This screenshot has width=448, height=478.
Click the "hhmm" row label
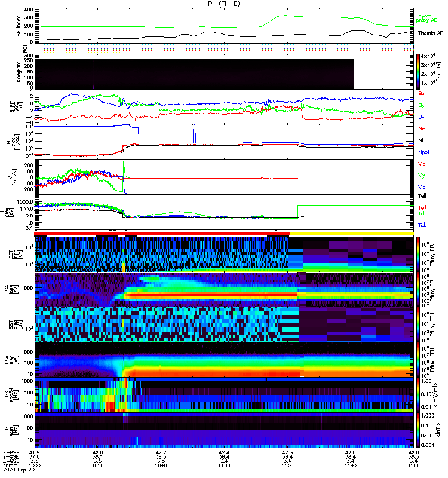coord(9,465)
